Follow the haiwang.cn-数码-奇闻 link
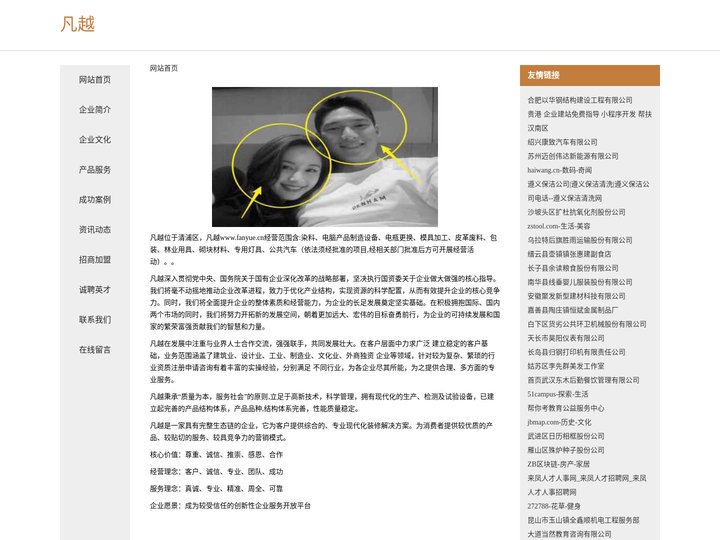The height and width of the screenshot is (540, 720). pos(559,170)
